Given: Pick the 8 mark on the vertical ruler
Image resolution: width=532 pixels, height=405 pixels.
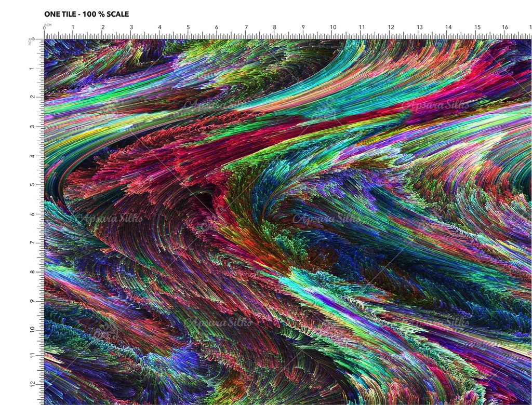Looking at the screenshot, I should [32, 271].
